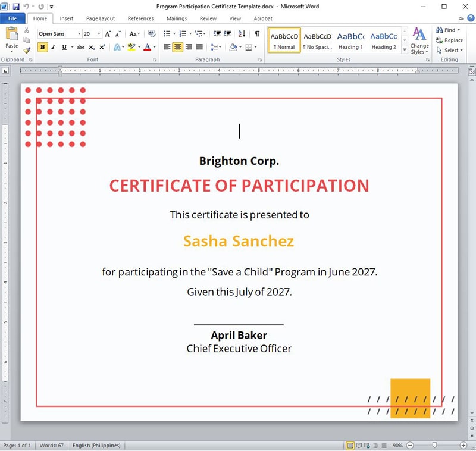Apply the Heading 1 style
The image size is (476, 451).
click(x=350, y=40)
